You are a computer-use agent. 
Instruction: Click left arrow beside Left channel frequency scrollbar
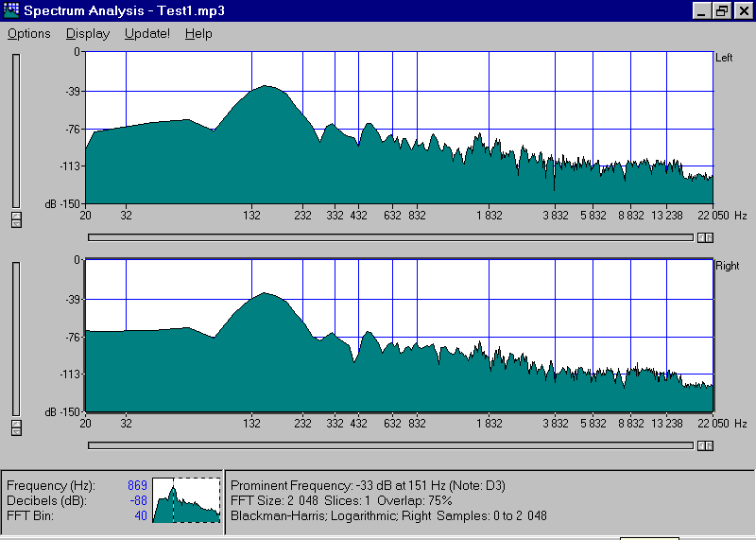point(701,237)
